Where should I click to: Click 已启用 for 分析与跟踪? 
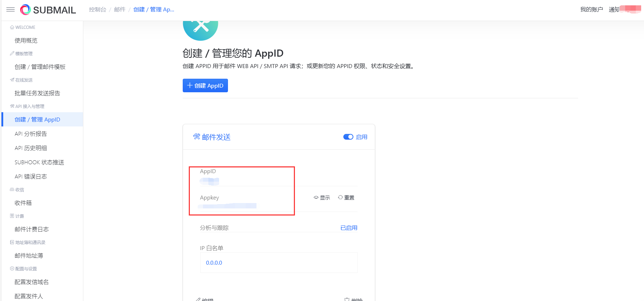pyautogui.click(x=349, y=228)
